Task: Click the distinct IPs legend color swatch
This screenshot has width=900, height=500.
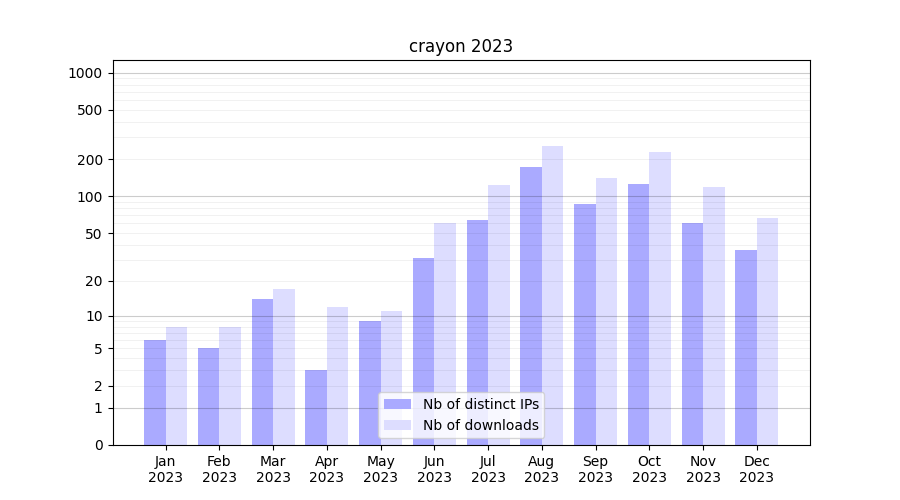Action: 397,404
